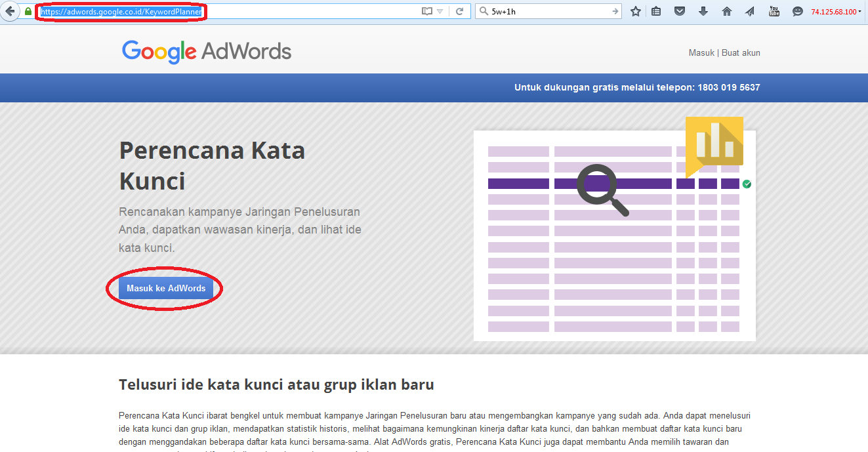Viewport: 868px width, 452px height.
Task: Click the Masuk ke AdWords button
Action: pyautogui.click(x=166, y=288)
